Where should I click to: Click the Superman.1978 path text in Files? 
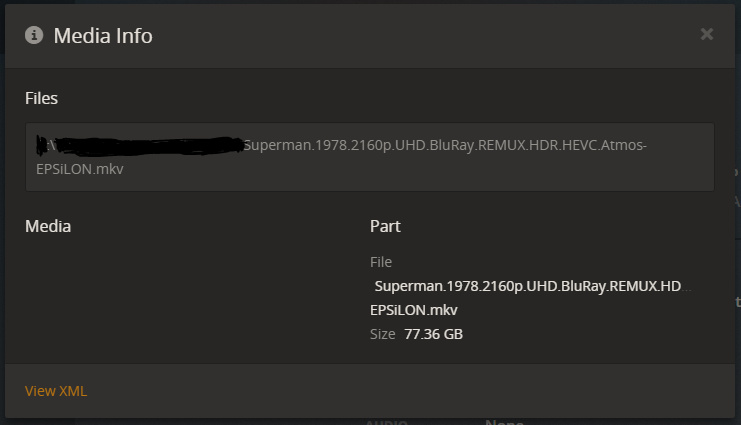point(445,145)
